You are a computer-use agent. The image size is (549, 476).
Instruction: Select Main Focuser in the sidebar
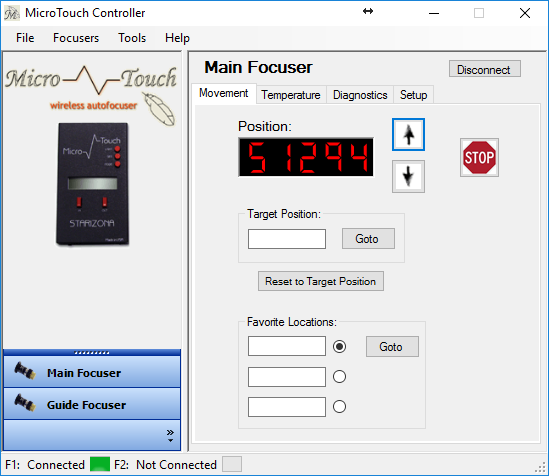pos(92,372)
